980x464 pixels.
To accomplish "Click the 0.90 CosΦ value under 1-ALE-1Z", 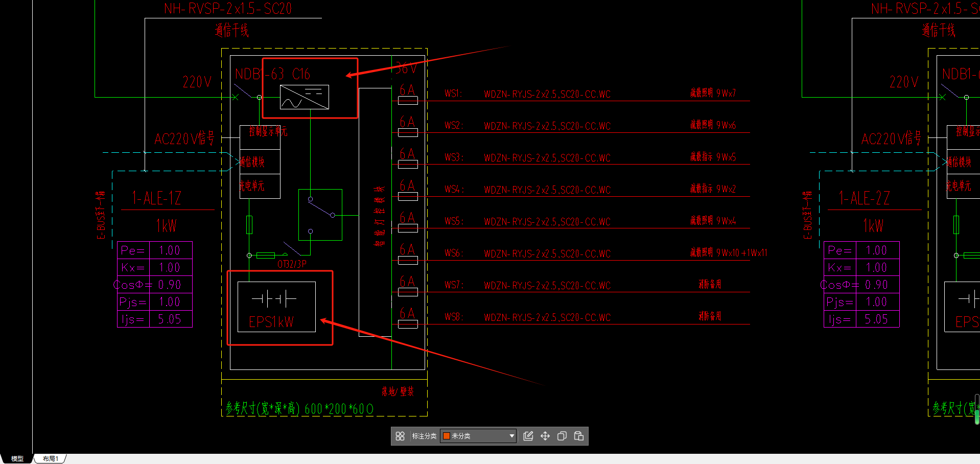I will (x=170, y=285).
